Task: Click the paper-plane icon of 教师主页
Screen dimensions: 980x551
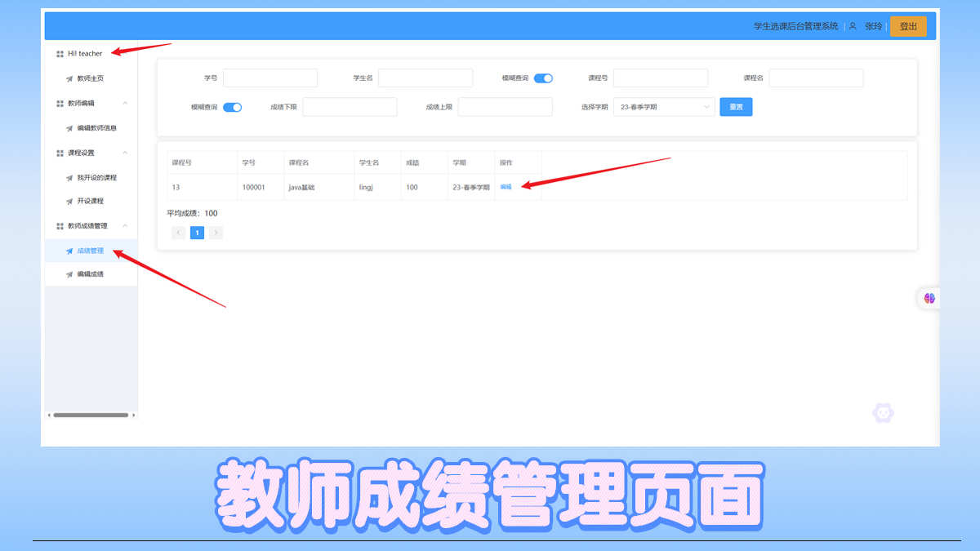Action: tap(69, 79)
